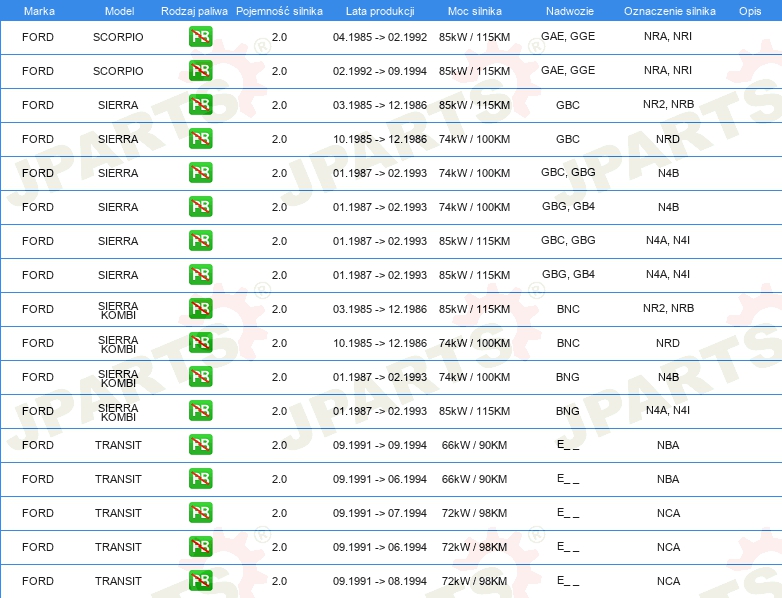Click fuel icon in SIERRA N4A, N4I GBG, GB4 row
The width and height of the screenshot is (782, 598).
200,274
